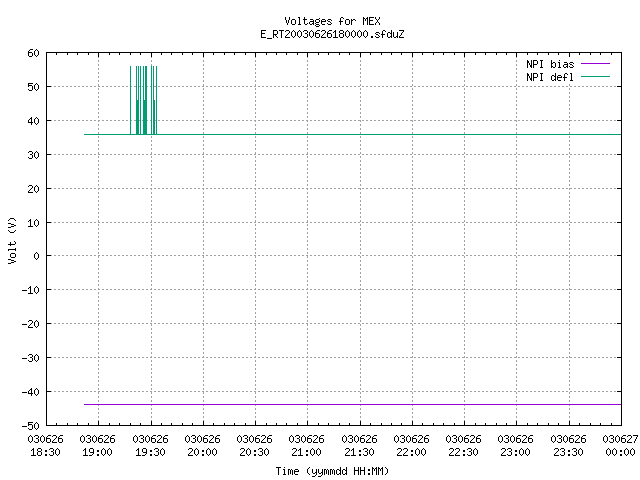Click the y-axis tick value 10
Screen dimensions: 640x480
tap(33, 223)
